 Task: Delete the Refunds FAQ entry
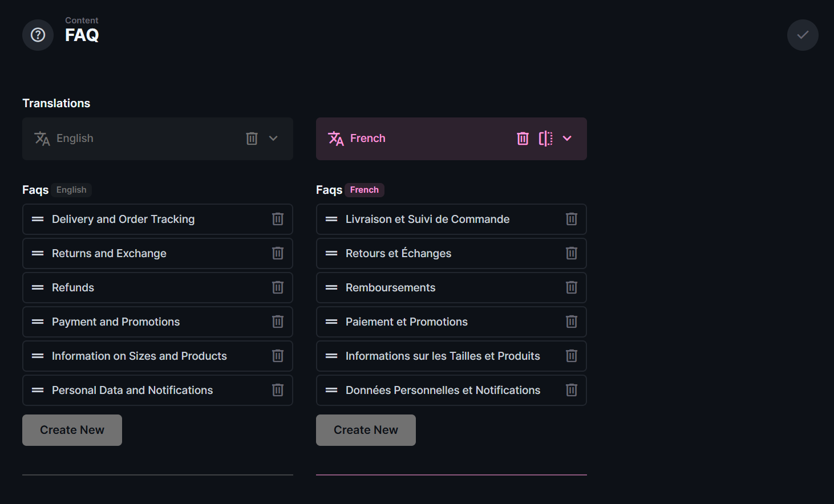[x=278, y=287]
